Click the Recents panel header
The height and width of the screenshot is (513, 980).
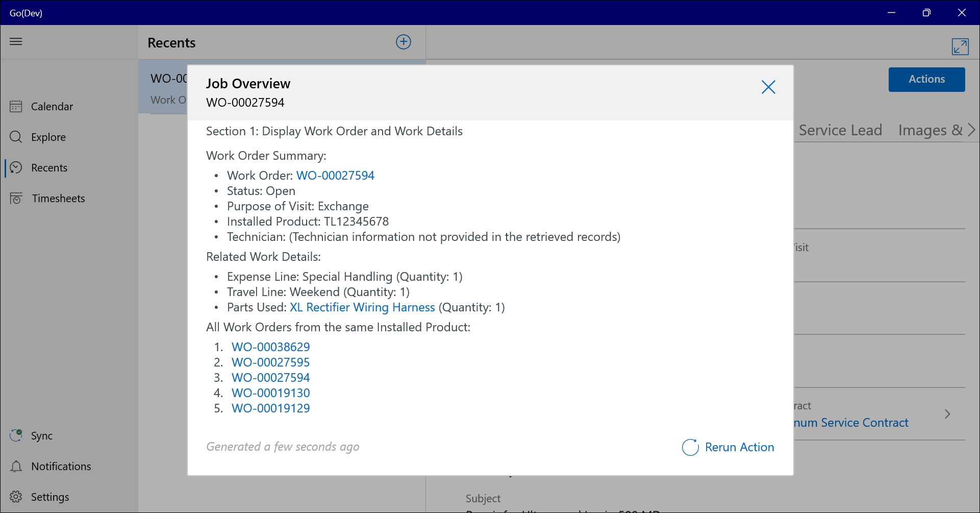click(x=171, y=43)
